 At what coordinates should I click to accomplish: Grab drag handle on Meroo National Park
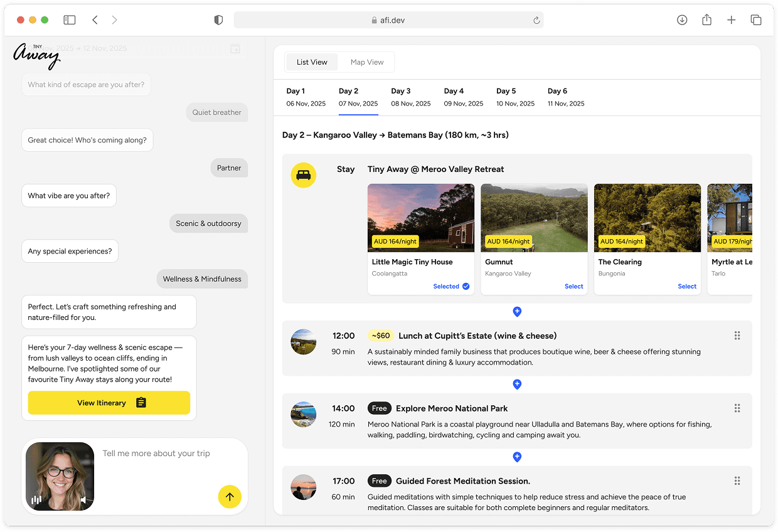coord(737,408)
